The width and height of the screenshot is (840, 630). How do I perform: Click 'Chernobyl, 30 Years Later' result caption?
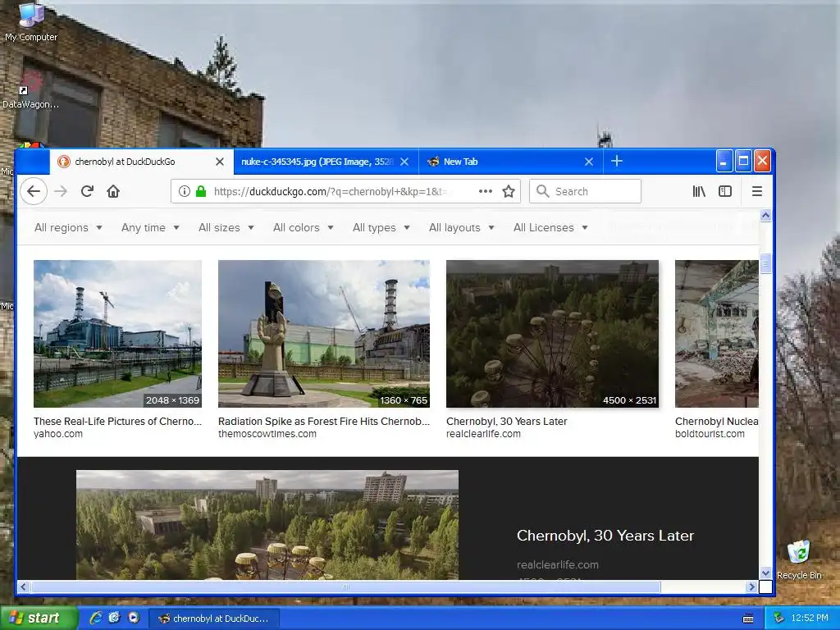click(506, 421)
